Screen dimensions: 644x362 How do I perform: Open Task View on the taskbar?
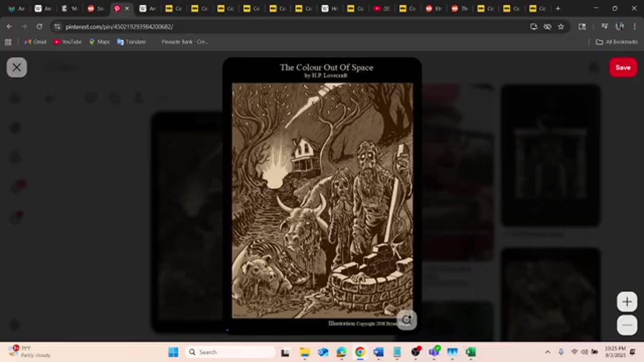[285, 352]
